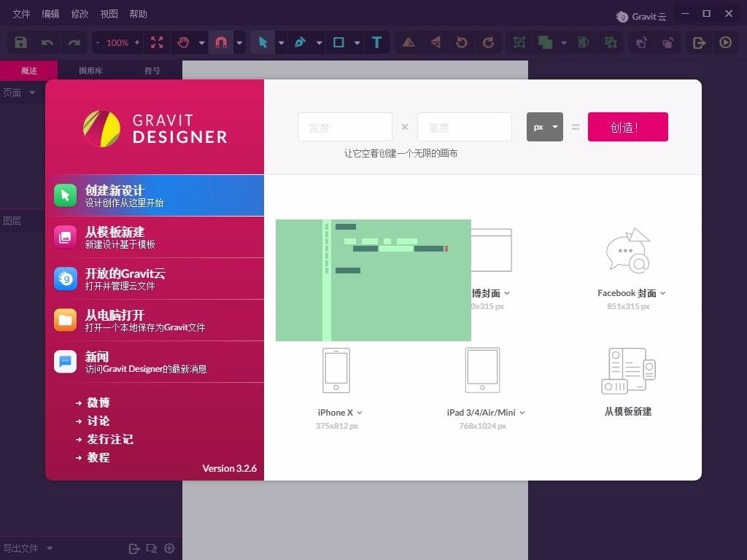This screenshot has height=560, width=747.
Task: Click the green boolean merge shapes icon
Action: (x=545, y=42)
